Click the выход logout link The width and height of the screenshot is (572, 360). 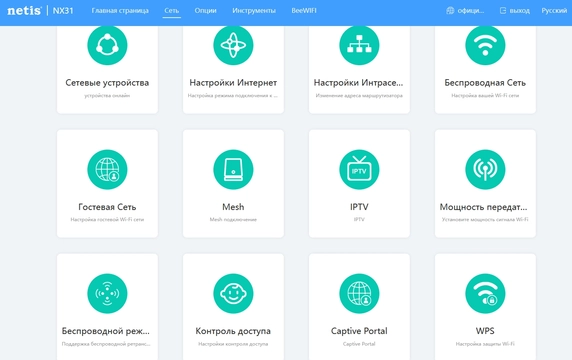(x=519, y=11)
